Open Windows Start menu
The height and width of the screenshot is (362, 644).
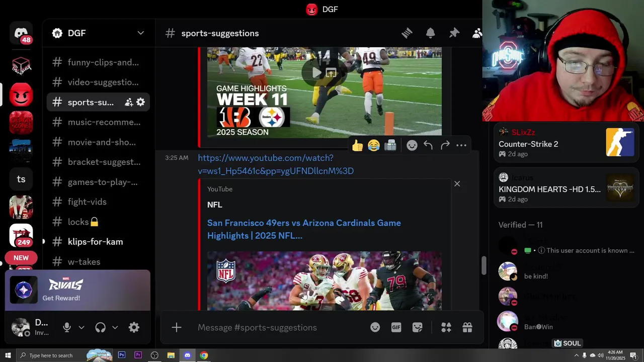tap(8, 355)
